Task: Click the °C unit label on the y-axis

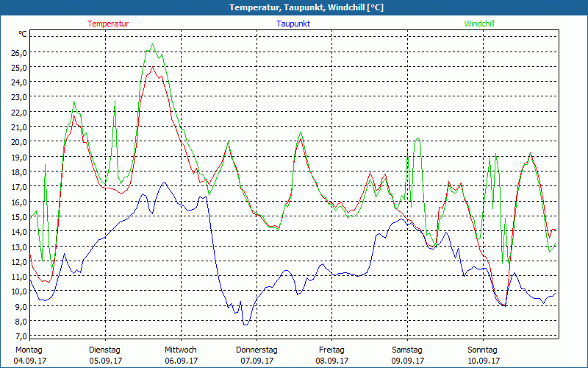Action: point(23,35)
